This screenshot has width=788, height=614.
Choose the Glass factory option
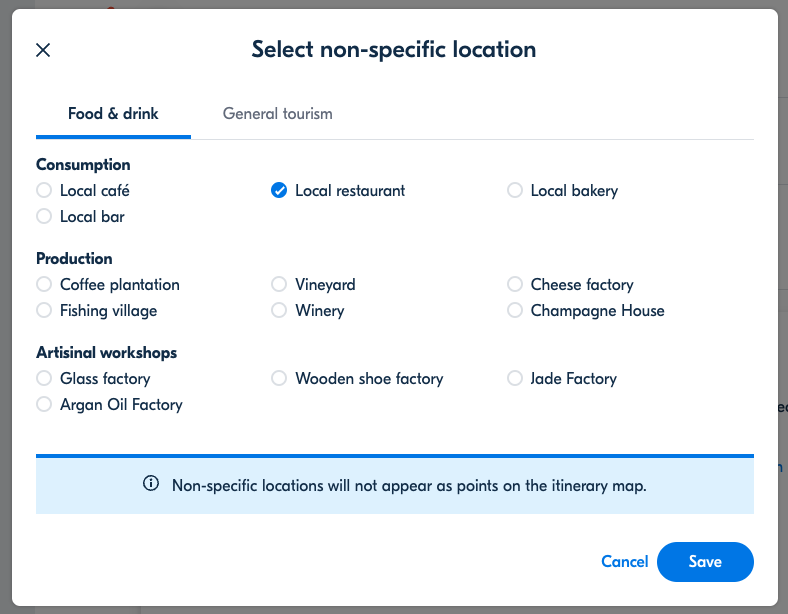click(44, 378)
